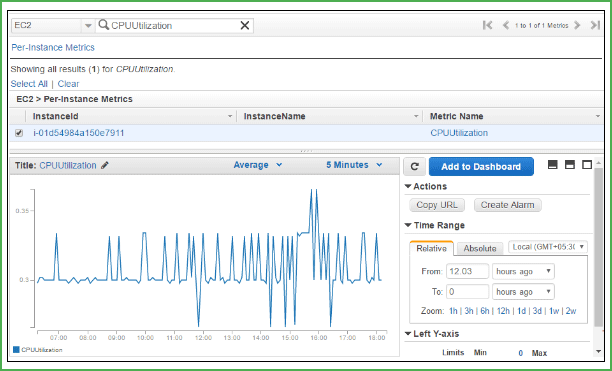612x371 pixels.
Task: Open the 5 Minutes period dropdown
Action: coord(354,165)
